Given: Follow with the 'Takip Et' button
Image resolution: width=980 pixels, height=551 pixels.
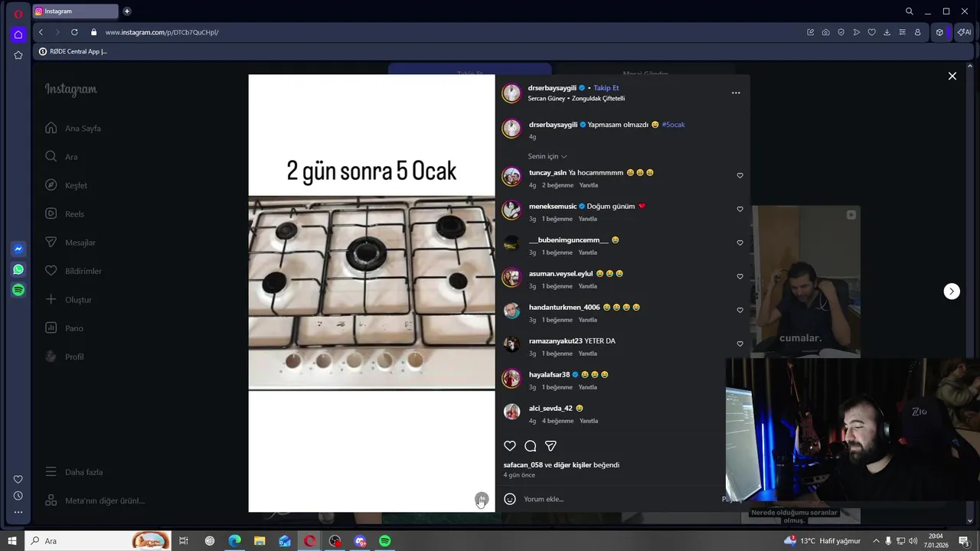Looking at the screenshot, I should [x=606, y=88].
